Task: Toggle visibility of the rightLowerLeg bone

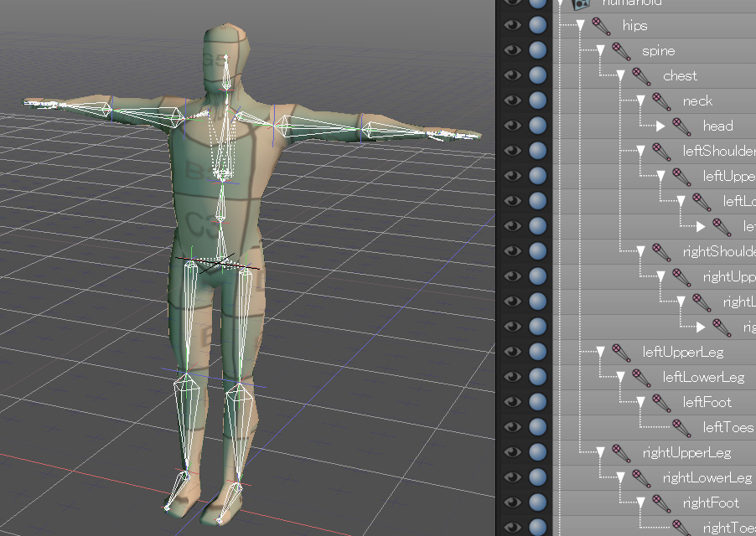Action: coord(512,477)
